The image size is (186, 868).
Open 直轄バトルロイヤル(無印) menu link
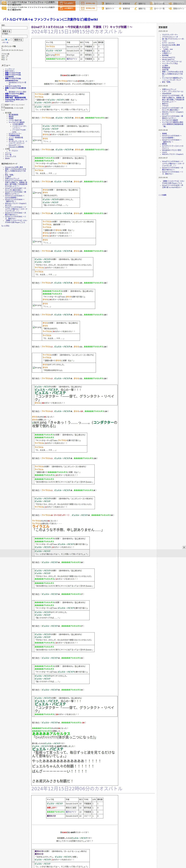(x=14, y=94)
